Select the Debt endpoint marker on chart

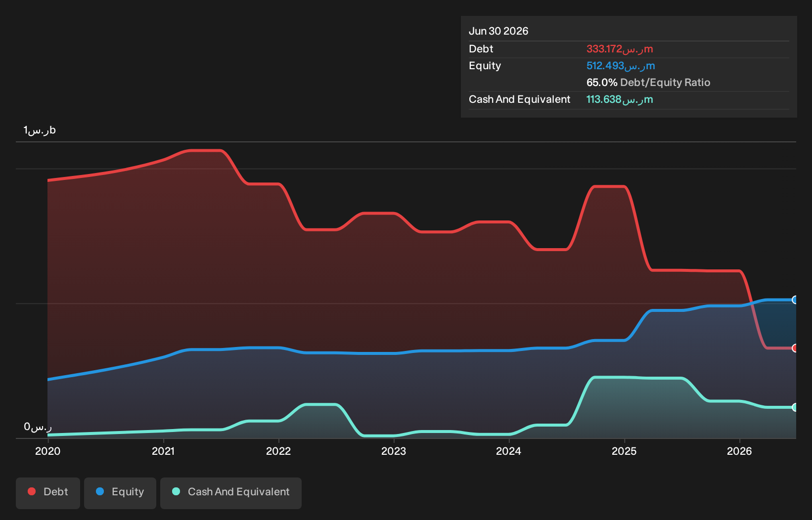pyautogui.click(x=795, y=348)
